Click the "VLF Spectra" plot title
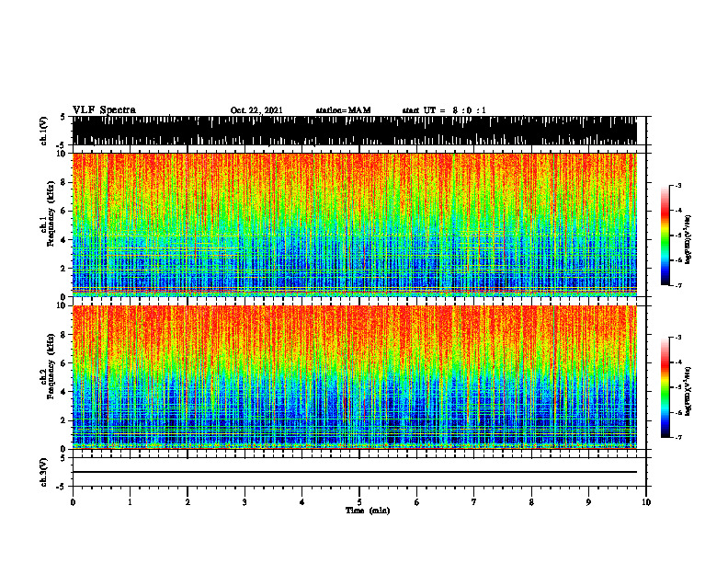Screen dimensions: 728x563 tap(104, 110)
